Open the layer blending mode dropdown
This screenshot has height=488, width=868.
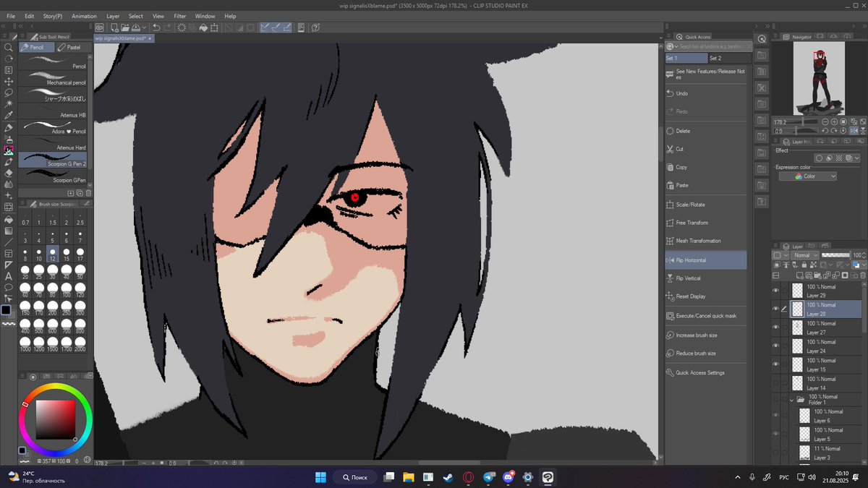click(x=805, y=254)
